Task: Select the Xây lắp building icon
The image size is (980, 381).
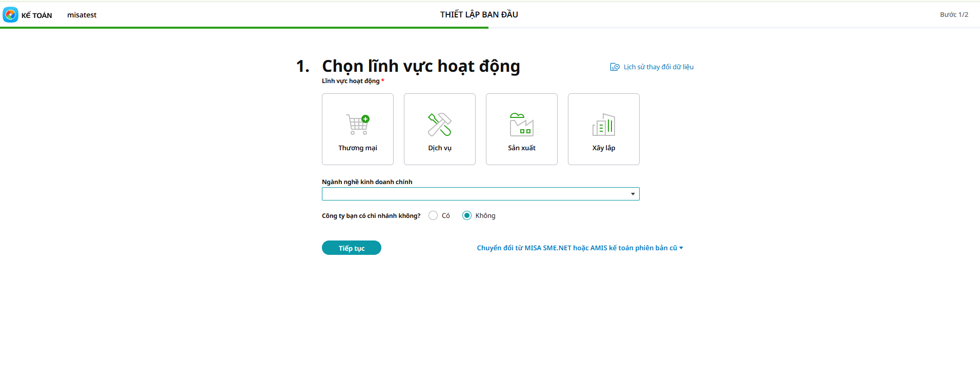Action: (x=604, y=125)
